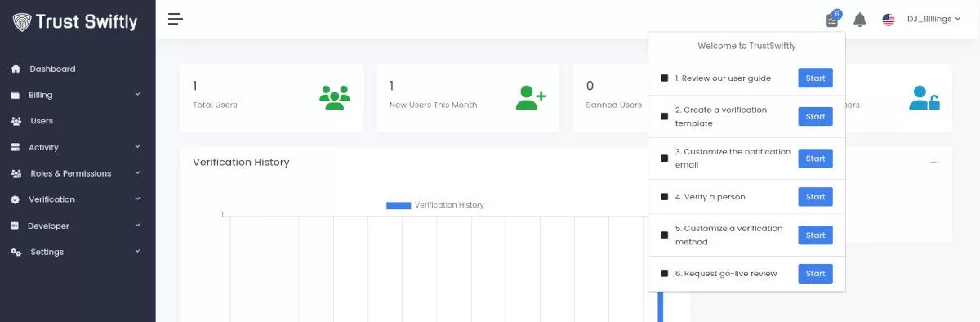Screen dimensions: 980x322
Task: Click the blue user unlock icon
Action: tap(924, 97)
